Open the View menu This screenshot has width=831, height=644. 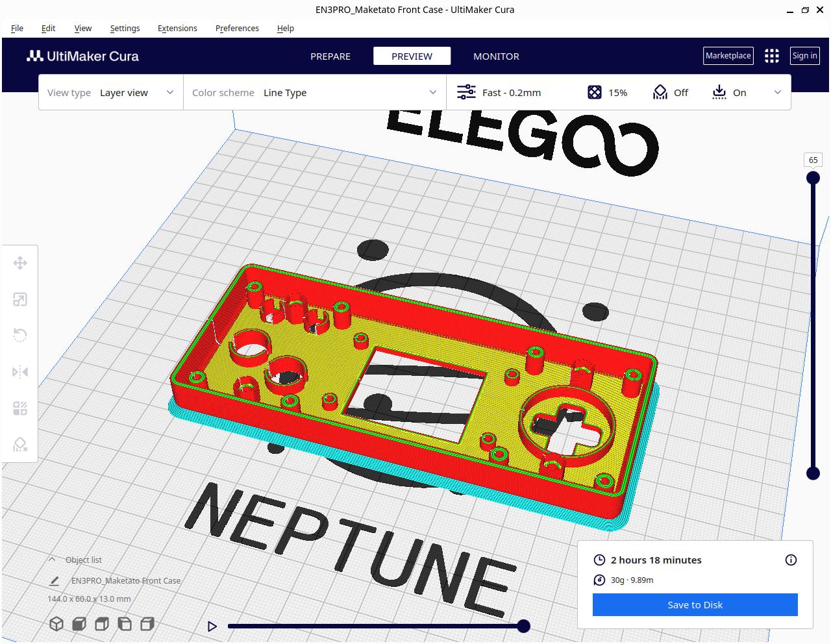coord(83,28)
